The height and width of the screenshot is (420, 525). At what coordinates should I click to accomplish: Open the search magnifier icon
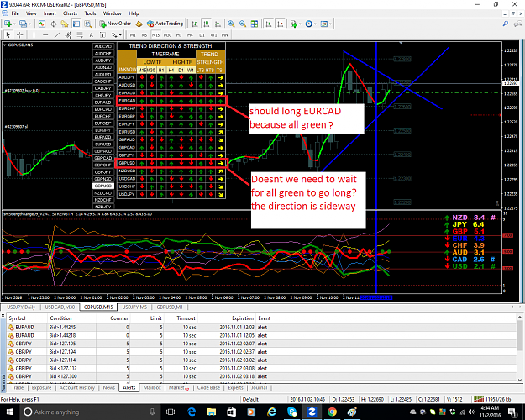click(x=505, y=24)
